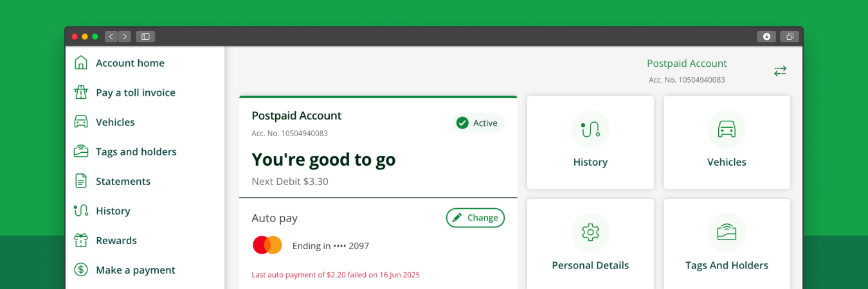Click the Statements document icon
The width and height of the screenshot is (868, 289).
pyautogui.click(x=81, y=181)
